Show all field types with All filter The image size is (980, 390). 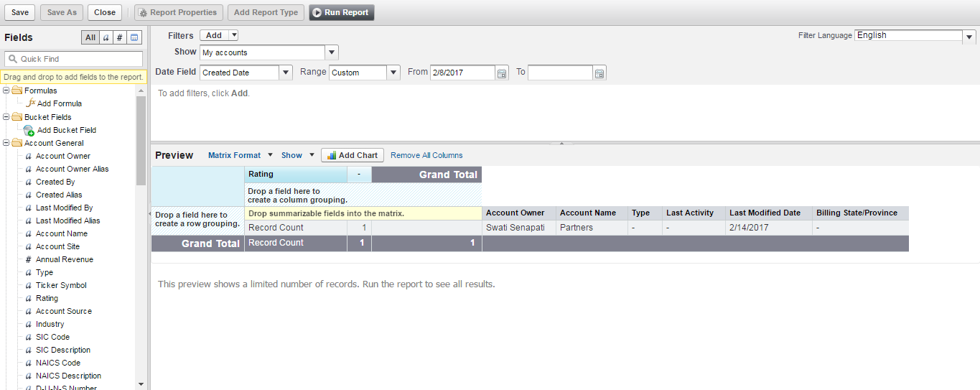pyautogui.click(x=90, y=37)
